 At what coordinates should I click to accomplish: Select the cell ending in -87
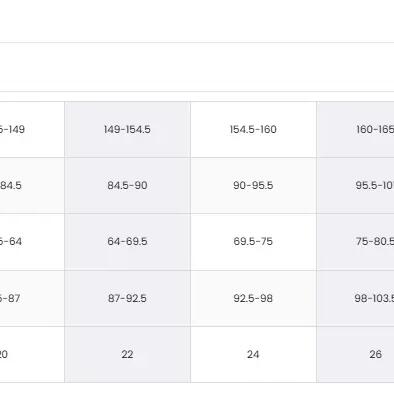pos(32,298)
